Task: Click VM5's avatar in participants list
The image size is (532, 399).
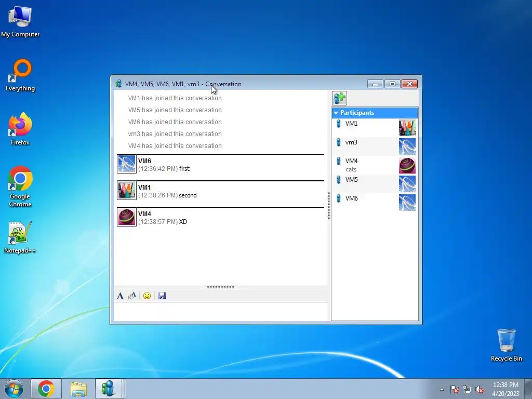Action: 407,184
